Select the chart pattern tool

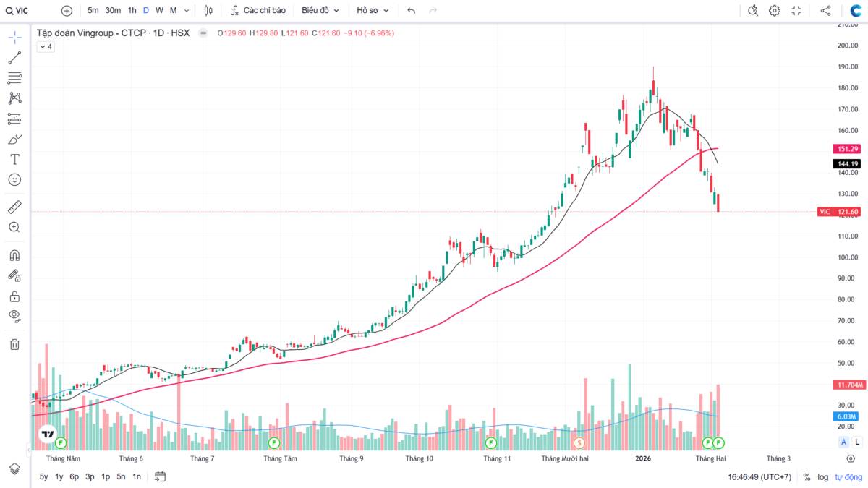tap(14, 98)
